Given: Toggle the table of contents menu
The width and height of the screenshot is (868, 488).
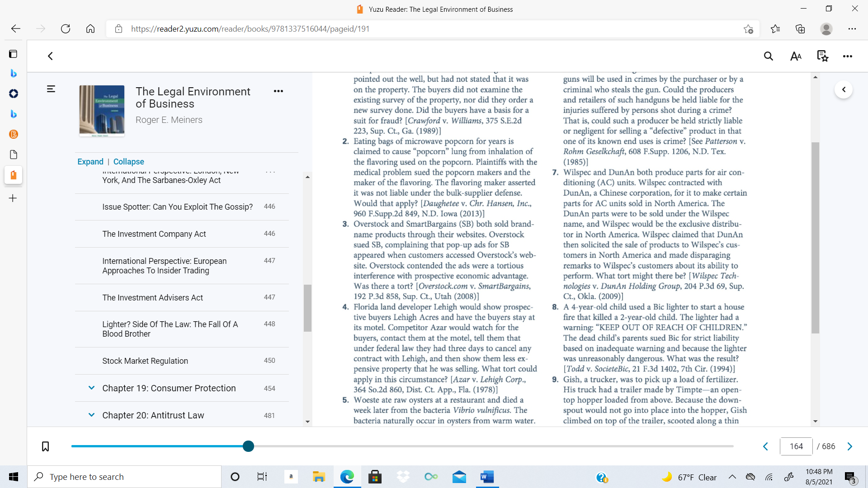Looking at the screenshot, I should (x=51, y=89).
